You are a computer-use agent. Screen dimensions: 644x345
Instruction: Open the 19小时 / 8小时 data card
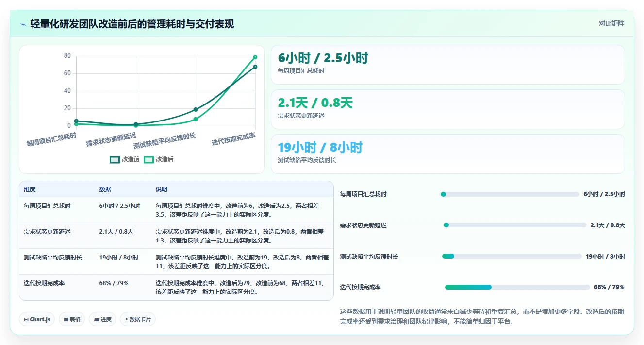447,154
